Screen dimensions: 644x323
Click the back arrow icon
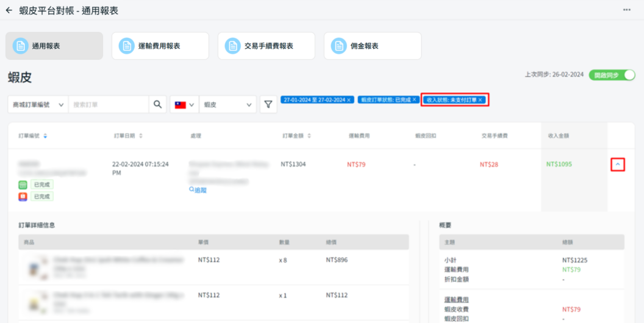[x=9, y=10]
